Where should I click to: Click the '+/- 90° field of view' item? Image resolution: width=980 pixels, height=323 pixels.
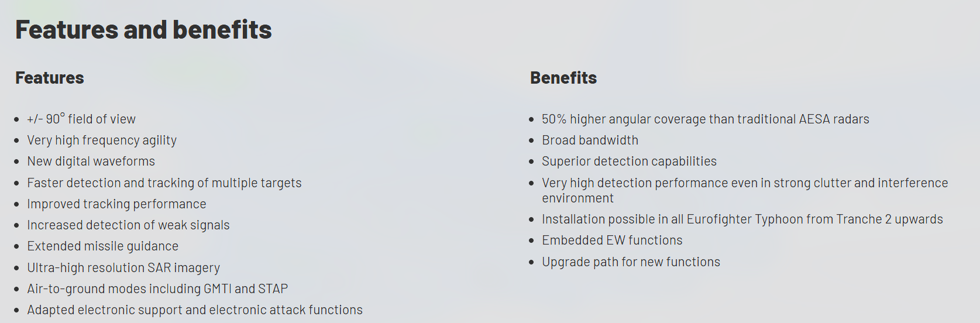(81, 119)
